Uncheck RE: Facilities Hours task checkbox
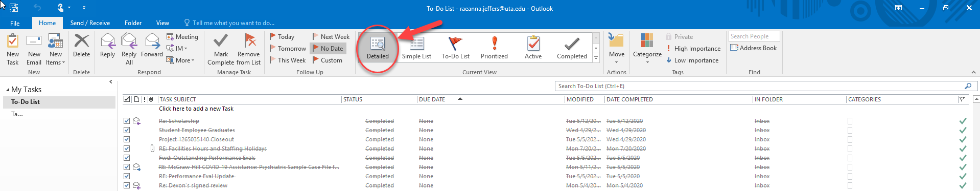Viewport: 980px width, 191px height. coord(127,149)
